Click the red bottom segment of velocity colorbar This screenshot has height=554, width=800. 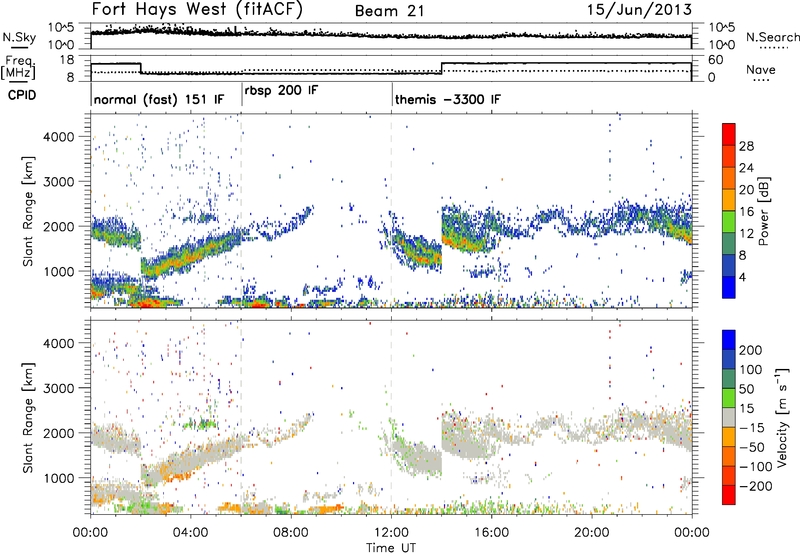[x=729, y=495]
